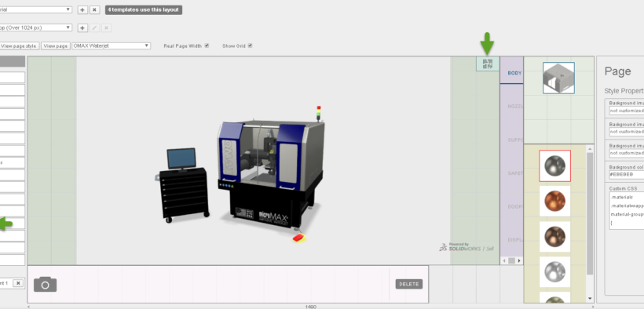Click the grey box body thumbnail in the right panel
The image size is (644, 309).
click(558, 78)
